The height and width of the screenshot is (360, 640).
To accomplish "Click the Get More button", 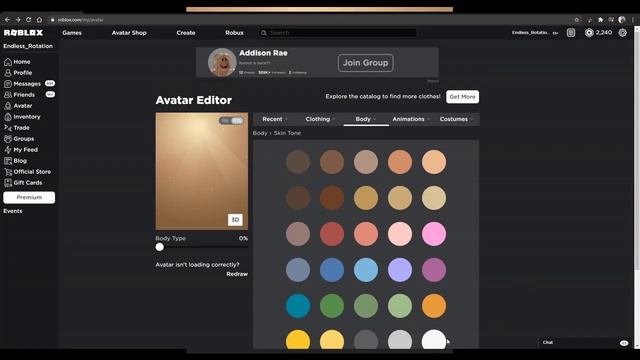I will 462,97.
